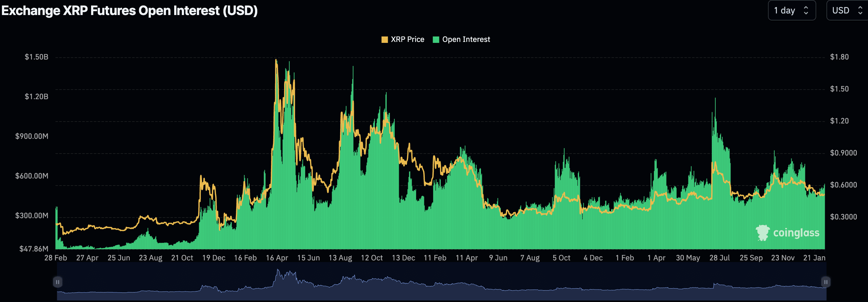Click the $47.86M left axis label

(x=34, y=249)
